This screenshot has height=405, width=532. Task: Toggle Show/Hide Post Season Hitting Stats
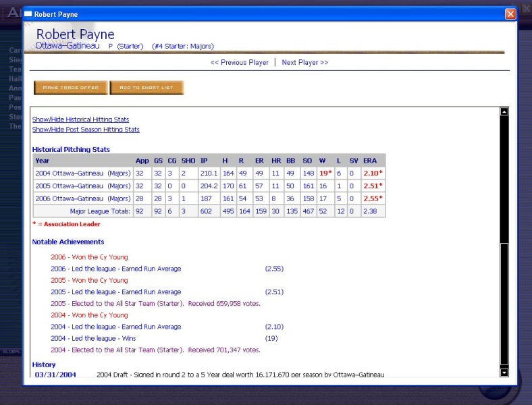pos(86,130)
